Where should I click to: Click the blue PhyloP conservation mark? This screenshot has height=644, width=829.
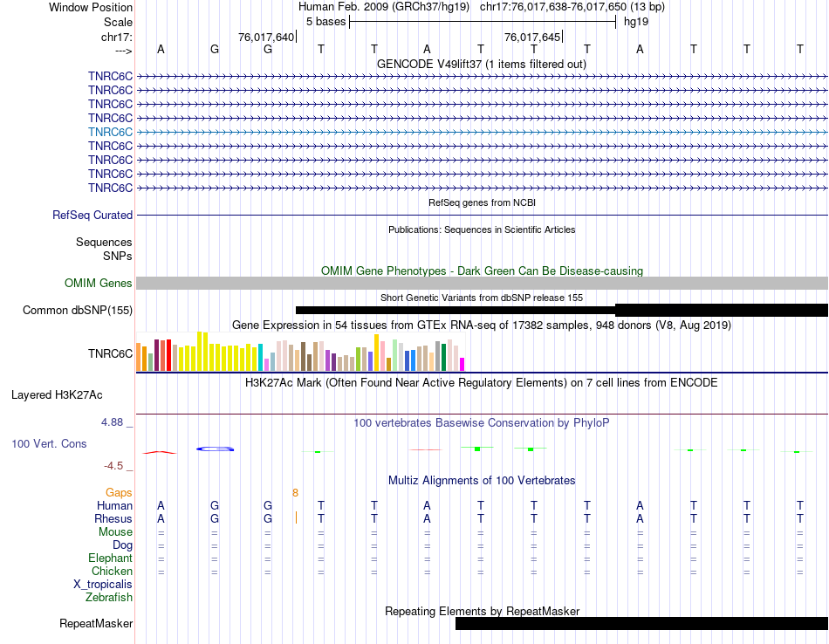click(215, 449)
